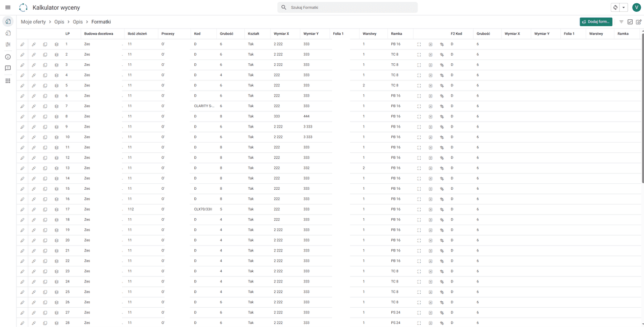
Task: Open the apps grid in sidebar
Action: (8, 81)
